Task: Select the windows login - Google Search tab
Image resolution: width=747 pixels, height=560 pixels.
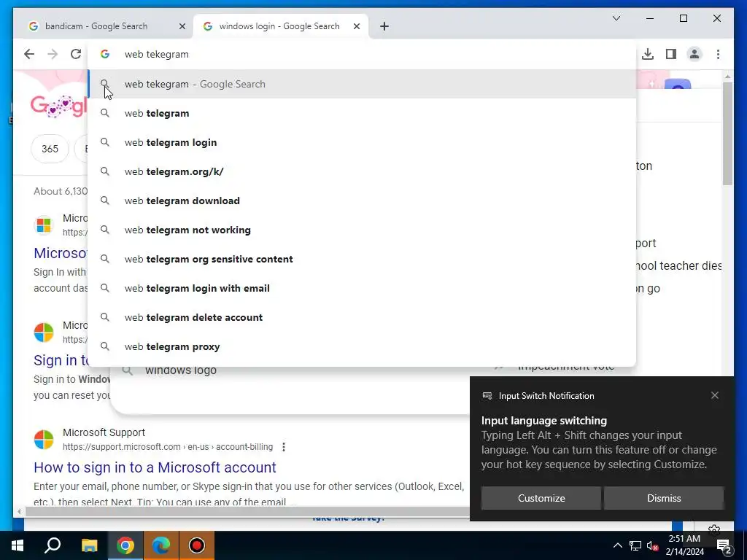Action: (x=279, y=26)
